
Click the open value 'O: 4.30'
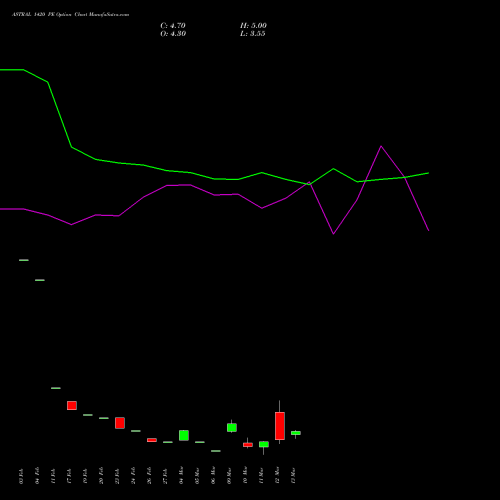(x=173, y=34)
